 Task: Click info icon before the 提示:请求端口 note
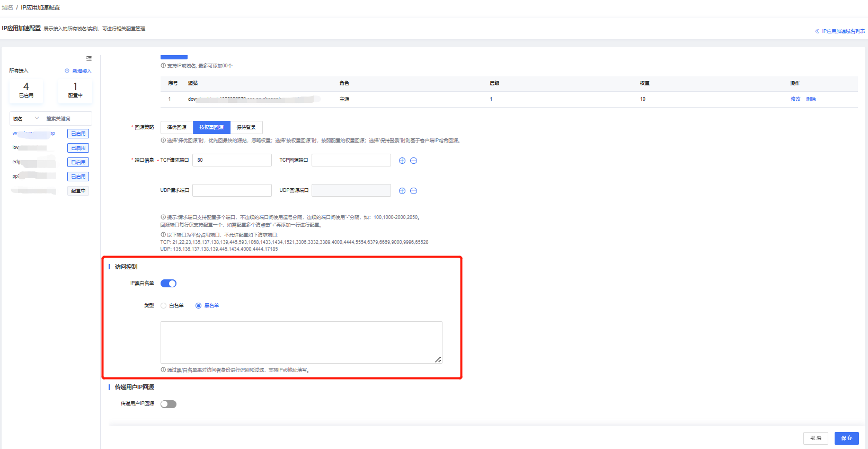[x=163, y=217]
